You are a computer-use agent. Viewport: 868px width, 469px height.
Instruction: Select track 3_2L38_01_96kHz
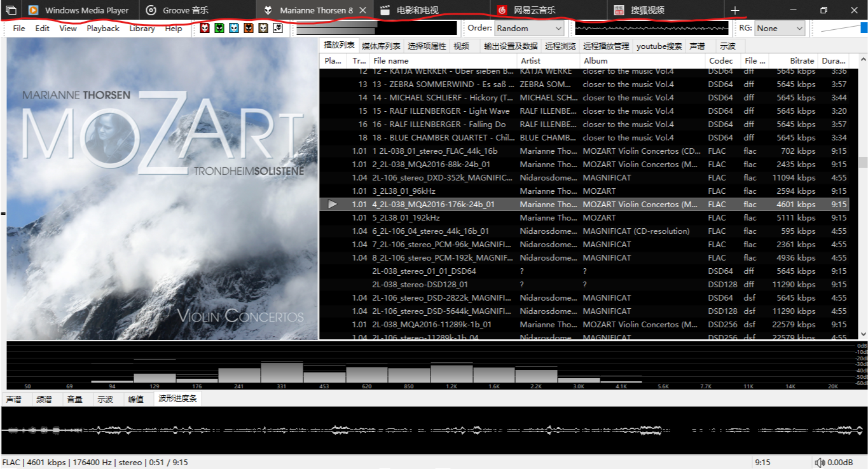click(x=584, y=191)
